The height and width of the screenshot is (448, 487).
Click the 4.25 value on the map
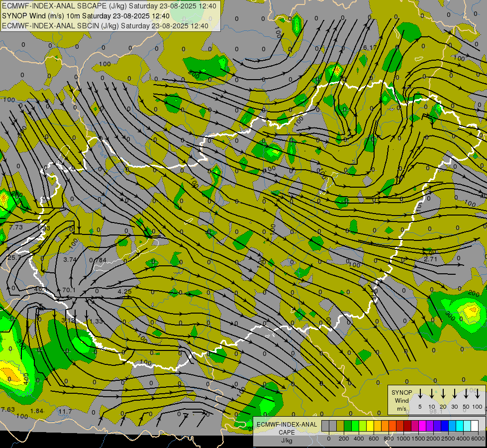[x=124, y=291]
